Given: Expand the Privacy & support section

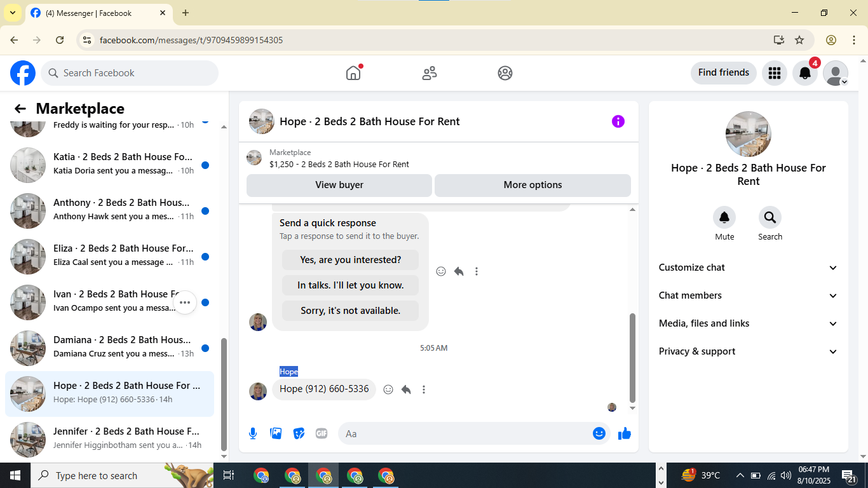Looking at the screenshot, I should click(x=749, y=351).
